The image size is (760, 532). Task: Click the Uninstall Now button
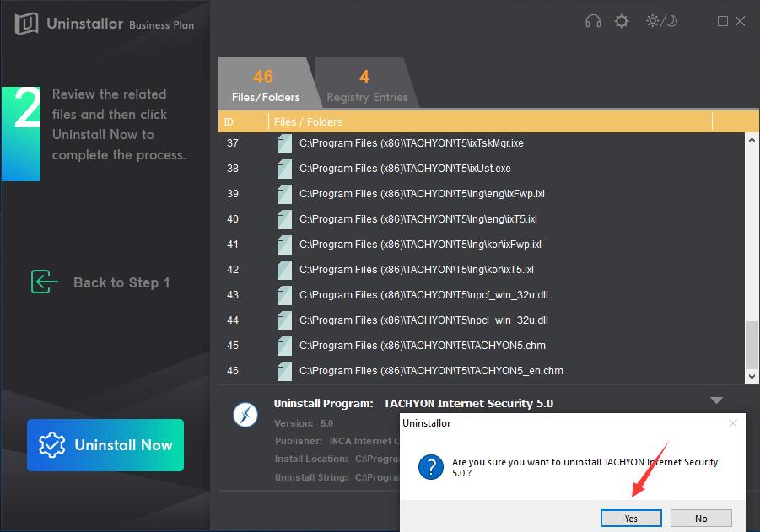point(105,445)
